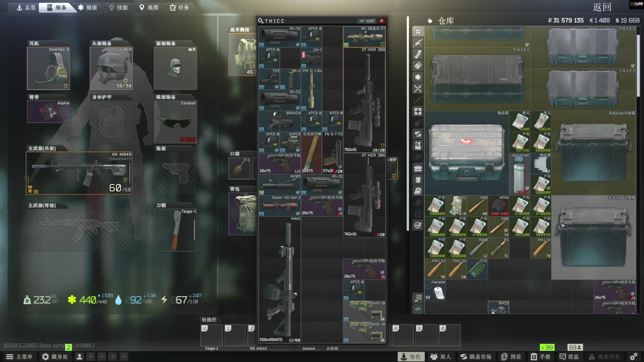Screen dimensions: 644x362
Task: Click quick bar slot V Taiga-1
Action: coord(212,335)
